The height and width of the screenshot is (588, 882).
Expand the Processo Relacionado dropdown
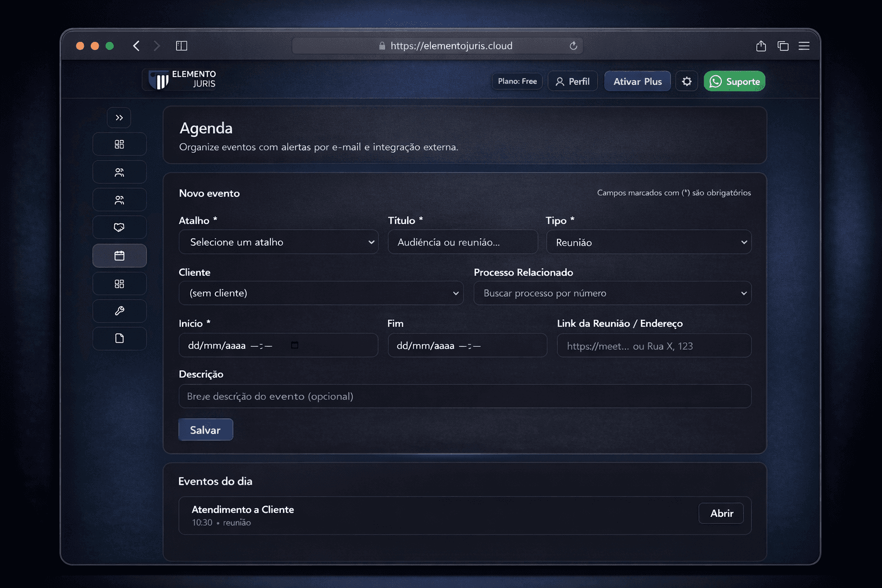tap(612, 293)
